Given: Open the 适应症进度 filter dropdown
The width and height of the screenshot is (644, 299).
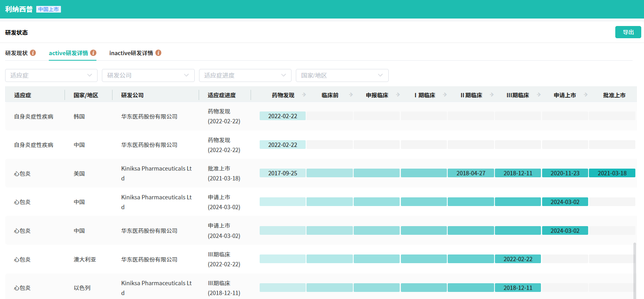Looking at the screenshot, I should [x=245, y=76].
